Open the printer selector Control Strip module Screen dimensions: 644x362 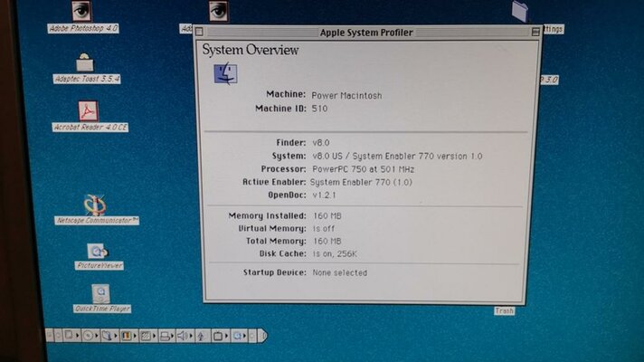166,336
